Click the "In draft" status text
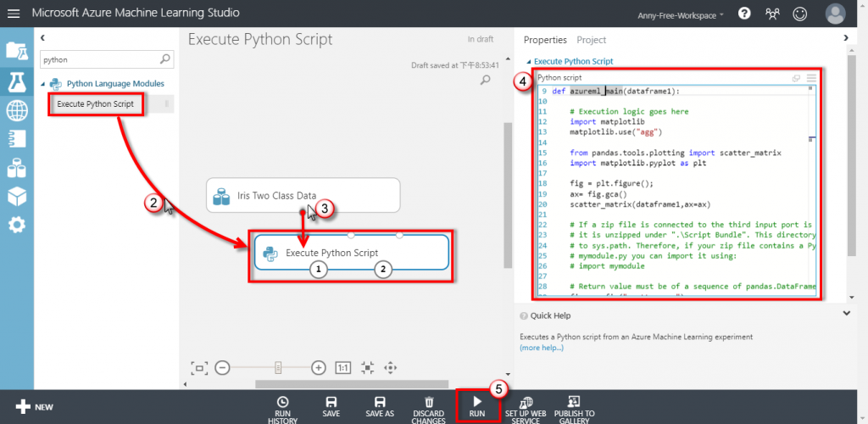Screen dimensions: 868x424 (x=481, y=39)
